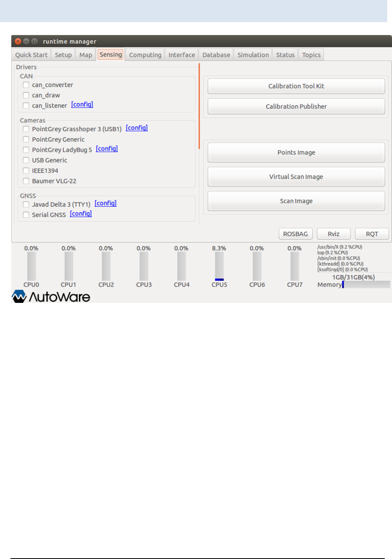
Task: Click the 'CAN' group label
Action: [26, 76]
